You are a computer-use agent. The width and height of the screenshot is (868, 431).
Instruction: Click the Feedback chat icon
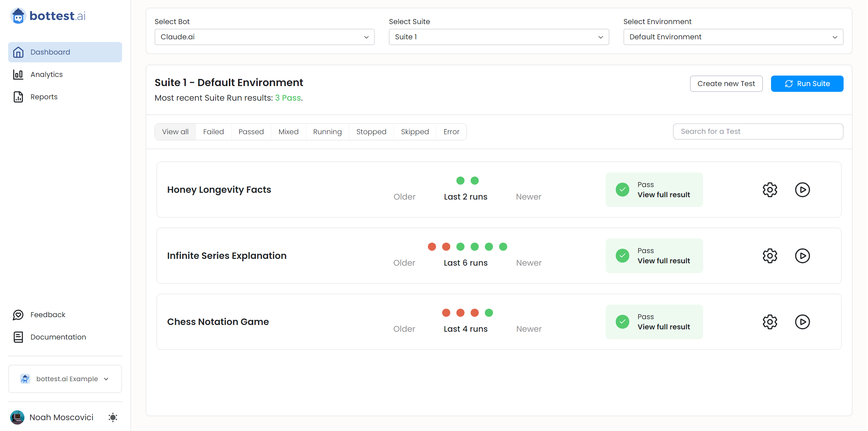point(18,315)
